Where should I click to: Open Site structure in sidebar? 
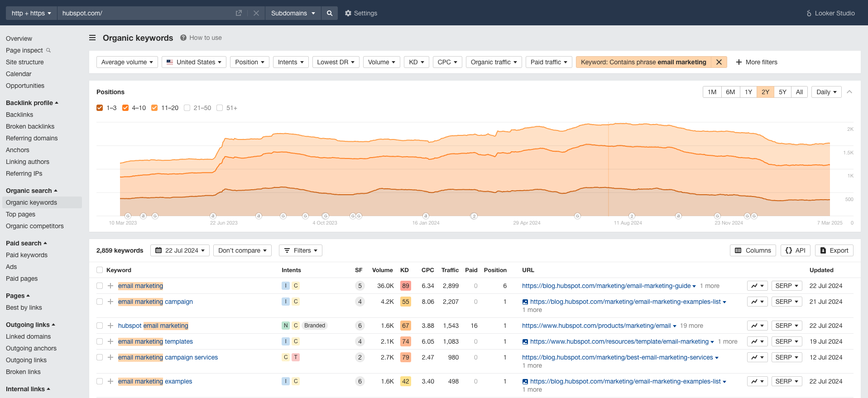coord(25,62)
